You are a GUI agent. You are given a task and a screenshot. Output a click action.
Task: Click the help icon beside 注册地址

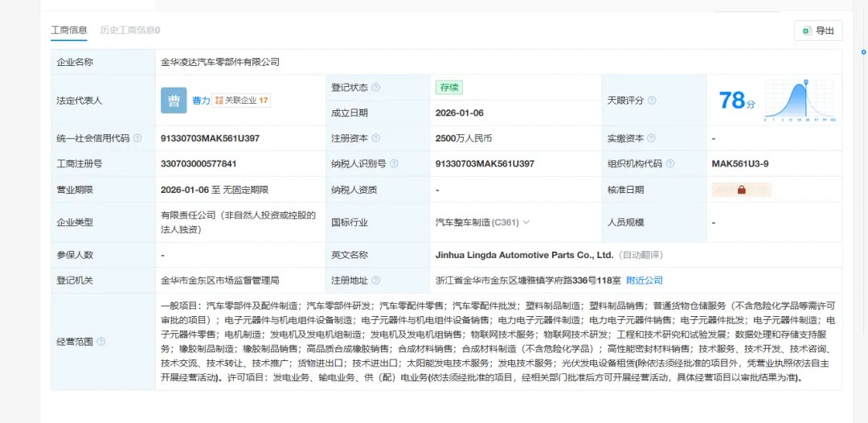[375, 280]
